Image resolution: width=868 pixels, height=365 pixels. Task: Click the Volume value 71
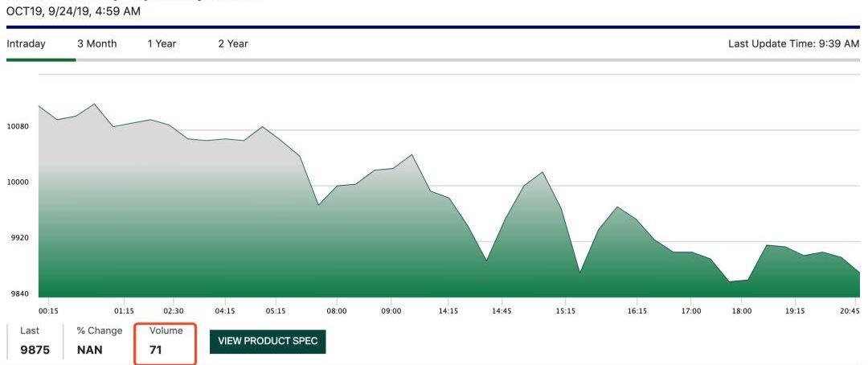pyautogui.click(x=156, y=350)
